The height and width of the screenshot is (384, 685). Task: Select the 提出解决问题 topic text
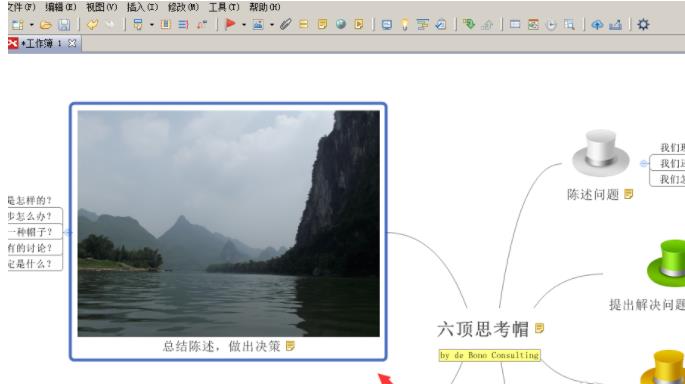[647, 304]
